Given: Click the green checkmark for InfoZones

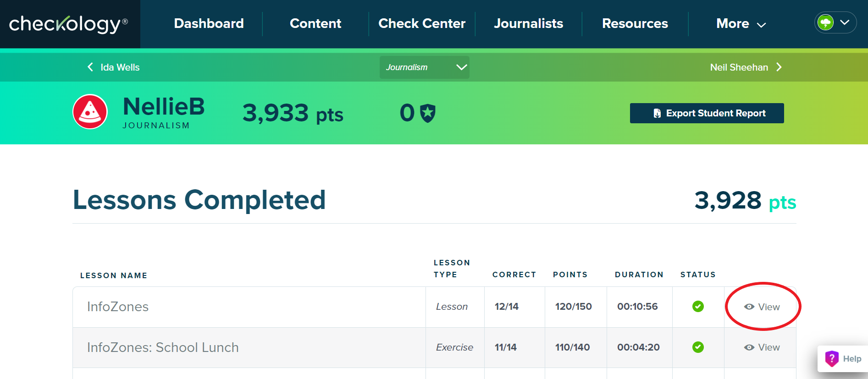Looking at the screenshot, I should click(698, 306).
